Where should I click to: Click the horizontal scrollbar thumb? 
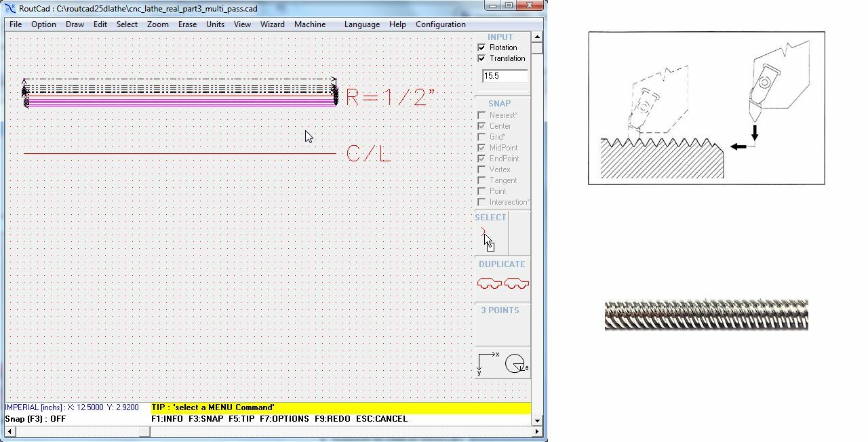click(144, 432)
